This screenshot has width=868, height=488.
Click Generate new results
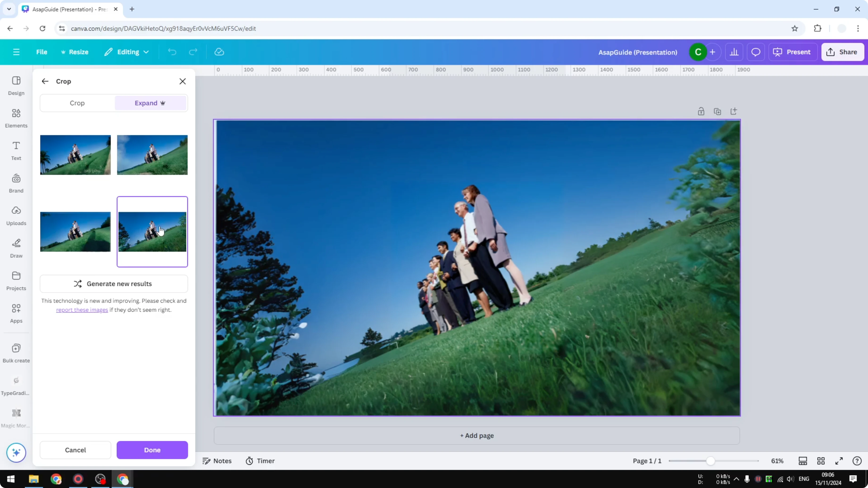[x=114, y=284]
